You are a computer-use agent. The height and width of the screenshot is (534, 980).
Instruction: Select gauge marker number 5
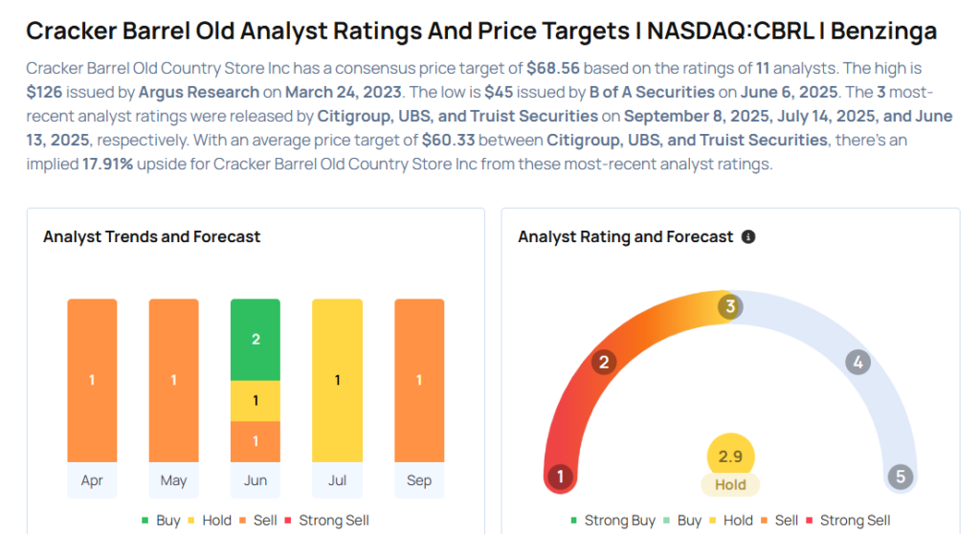pos(900,476)
